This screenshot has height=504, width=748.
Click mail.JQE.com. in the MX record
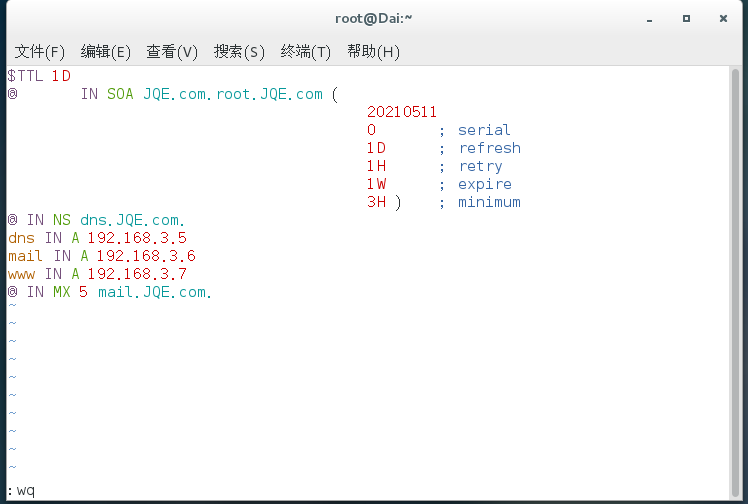click(155, 292)
